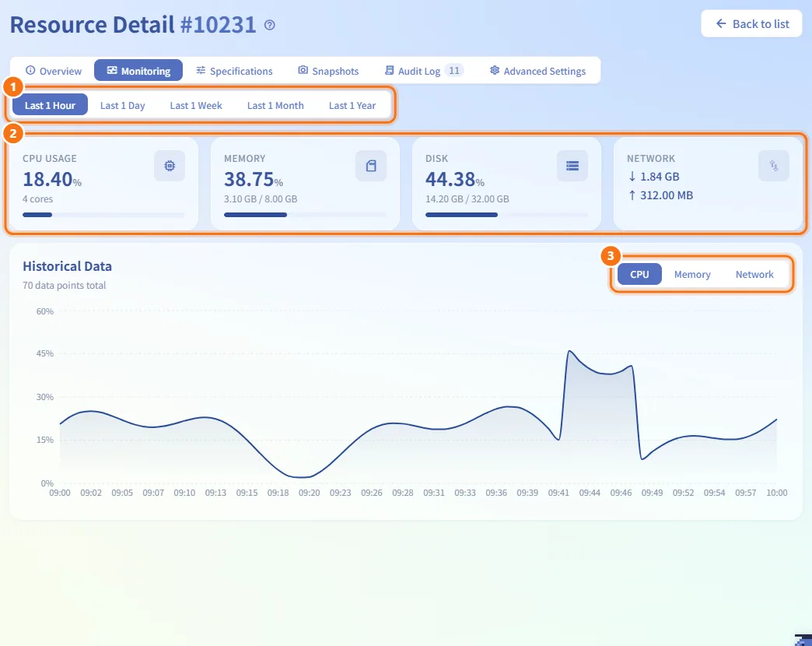
Task: Click the memory card icon in Memory card
Action: tap(371, 166)
